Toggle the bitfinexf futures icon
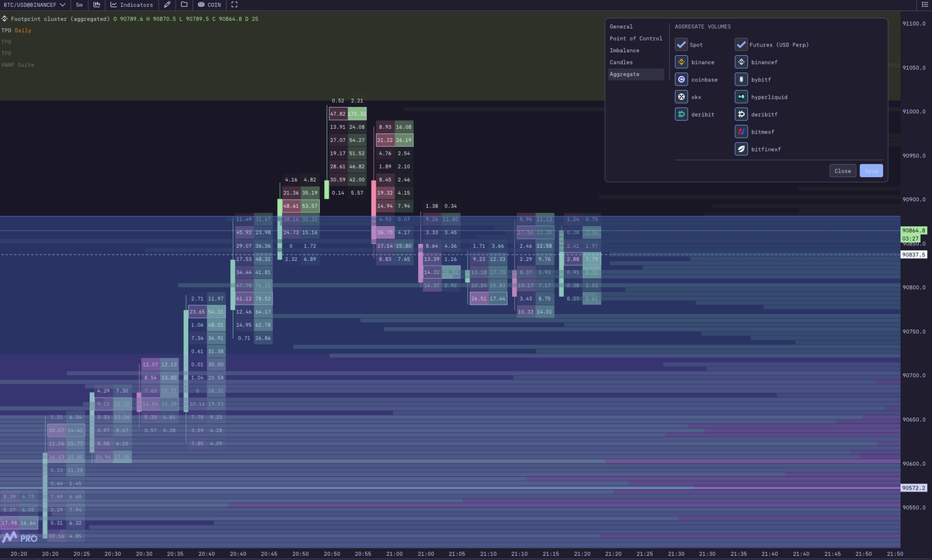 742,149
